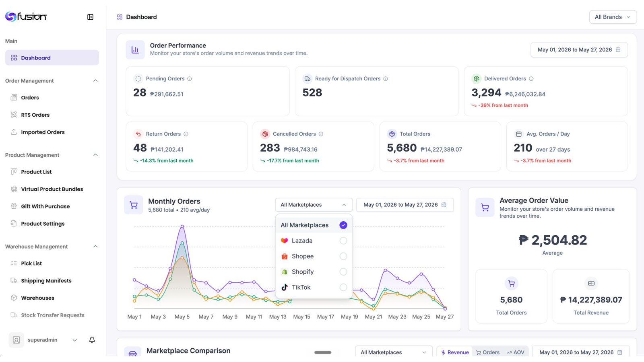The width and height of the screenshot is (644, 362).
Task: Click the Avg. Orders / Day calendar icon
Action: (x=519, y=134)
